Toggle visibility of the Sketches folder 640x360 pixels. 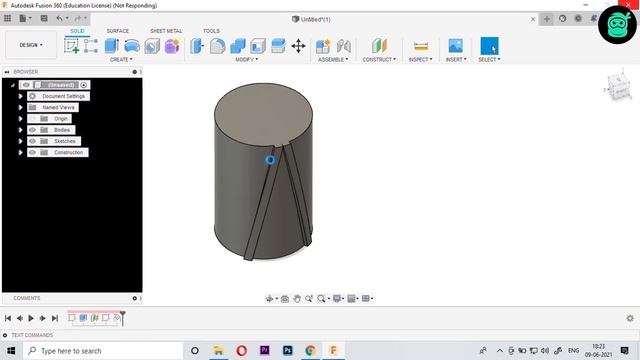[33, 141]
